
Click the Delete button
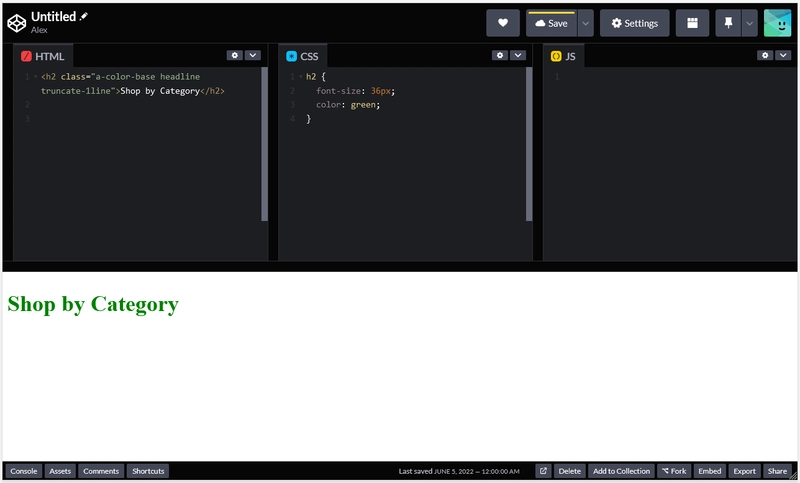569,471
